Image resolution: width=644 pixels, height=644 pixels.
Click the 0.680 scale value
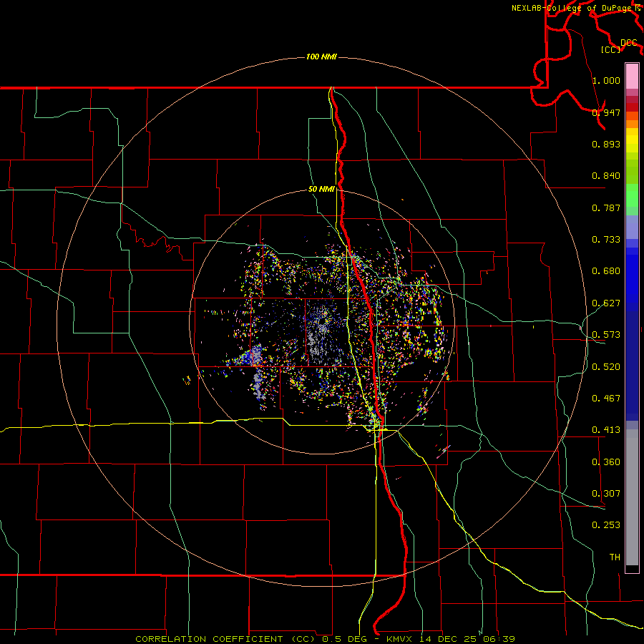[x=606, y=271]
